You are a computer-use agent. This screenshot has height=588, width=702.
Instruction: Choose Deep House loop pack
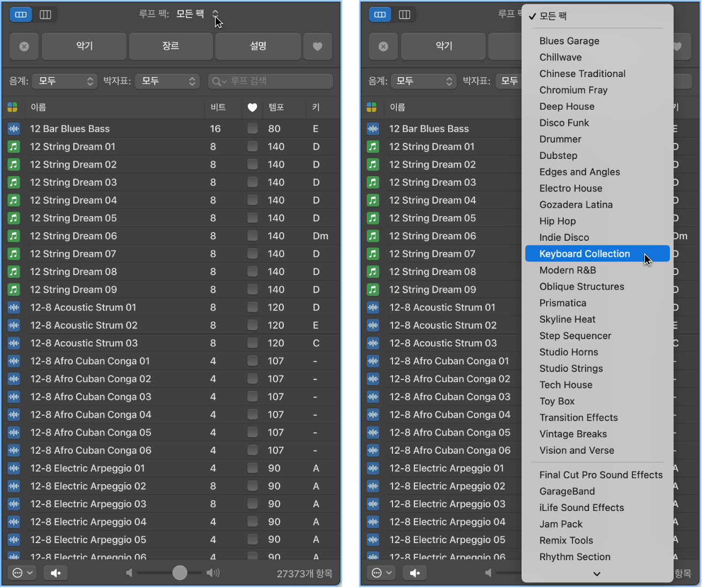(598, 106)
